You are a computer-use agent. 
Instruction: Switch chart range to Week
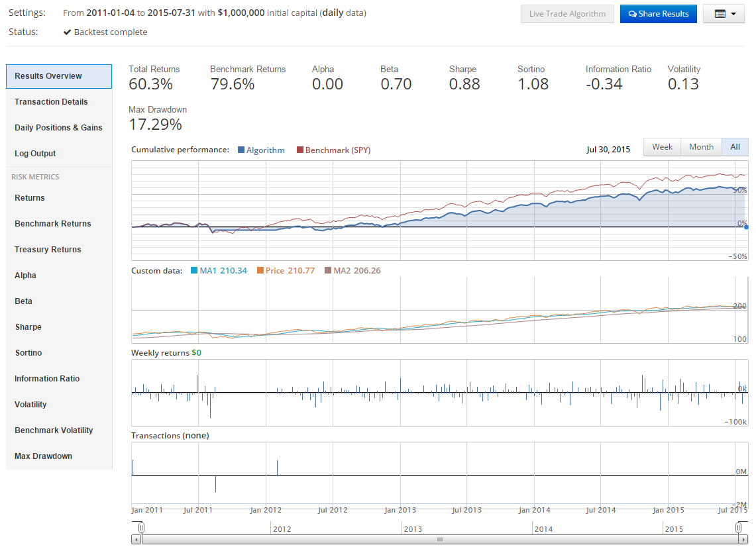(x=662, y=147)
